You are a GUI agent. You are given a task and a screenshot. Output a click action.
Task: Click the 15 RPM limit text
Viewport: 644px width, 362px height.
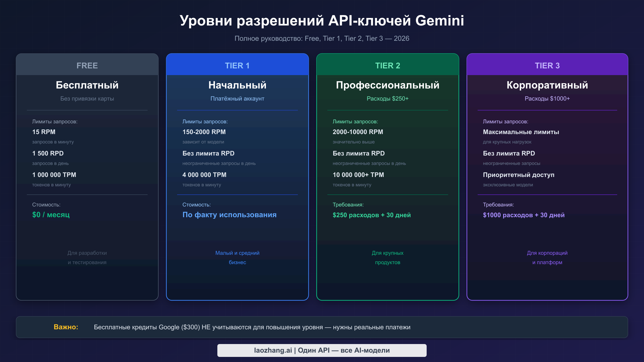(44, 132)
